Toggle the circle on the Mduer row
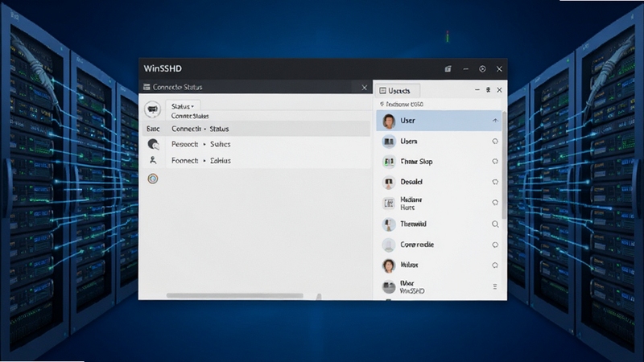644x362 pixels. [495, 265]
